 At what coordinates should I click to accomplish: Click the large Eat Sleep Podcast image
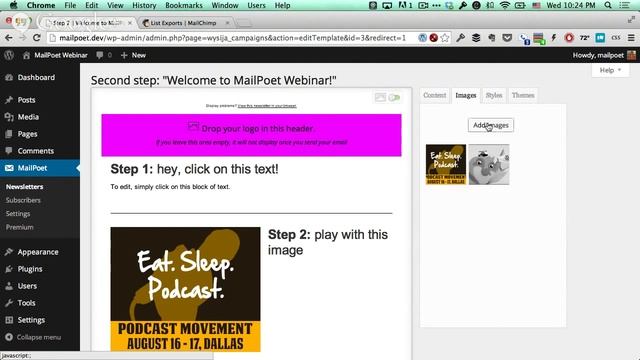point(185,289)
